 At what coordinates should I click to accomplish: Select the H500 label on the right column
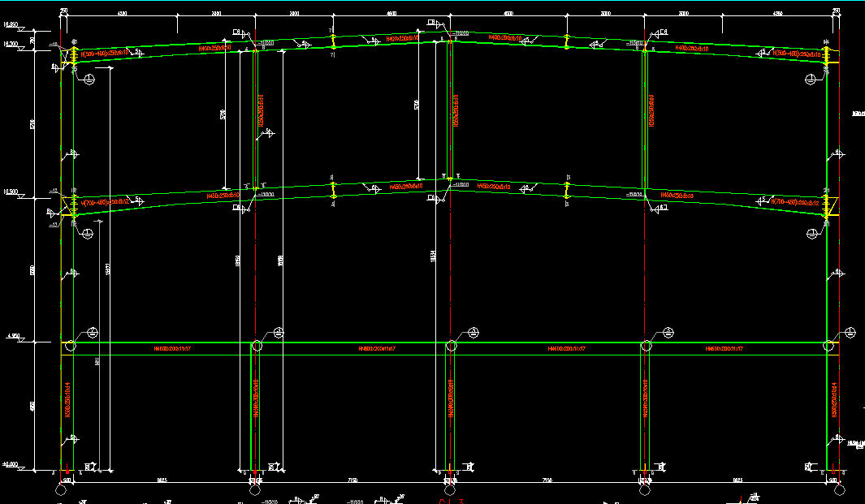[833, 400]
